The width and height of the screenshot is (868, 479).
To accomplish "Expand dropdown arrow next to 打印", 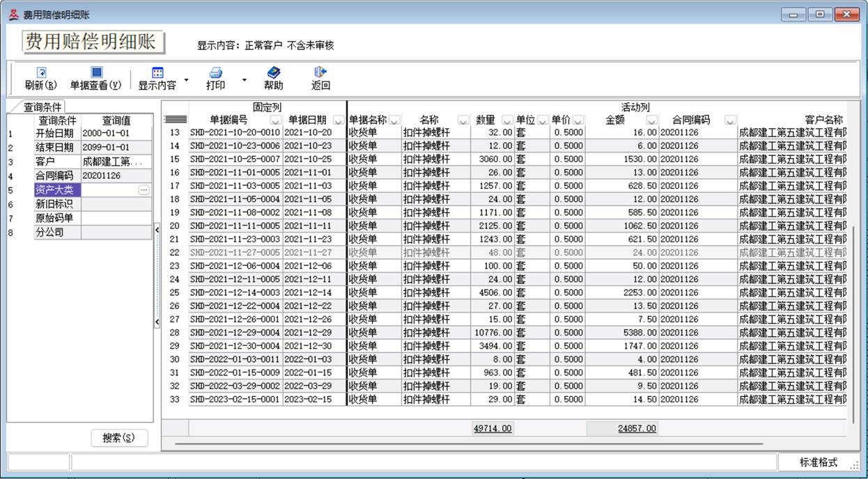I will coord(244,80).
